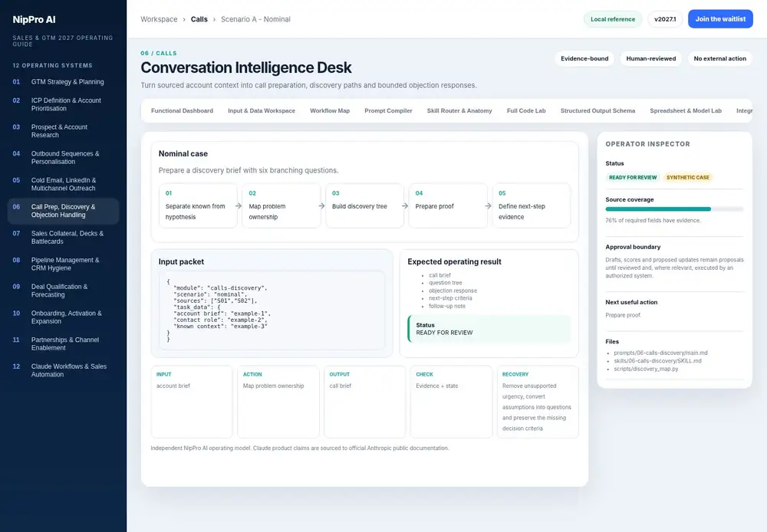The height and width of the screenshot is (532, 767).
Task: Click the INPUT account brief card
Action: click(x=192, y=402)
